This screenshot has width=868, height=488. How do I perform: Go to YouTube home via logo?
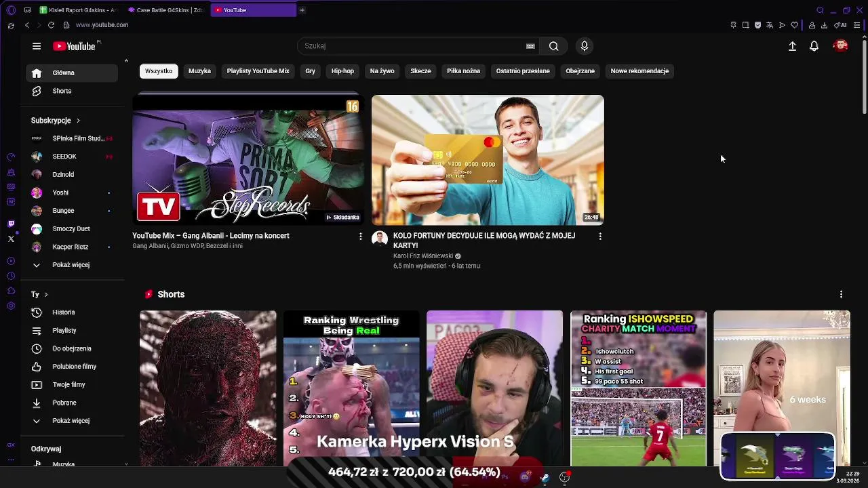tap(75, 46)
